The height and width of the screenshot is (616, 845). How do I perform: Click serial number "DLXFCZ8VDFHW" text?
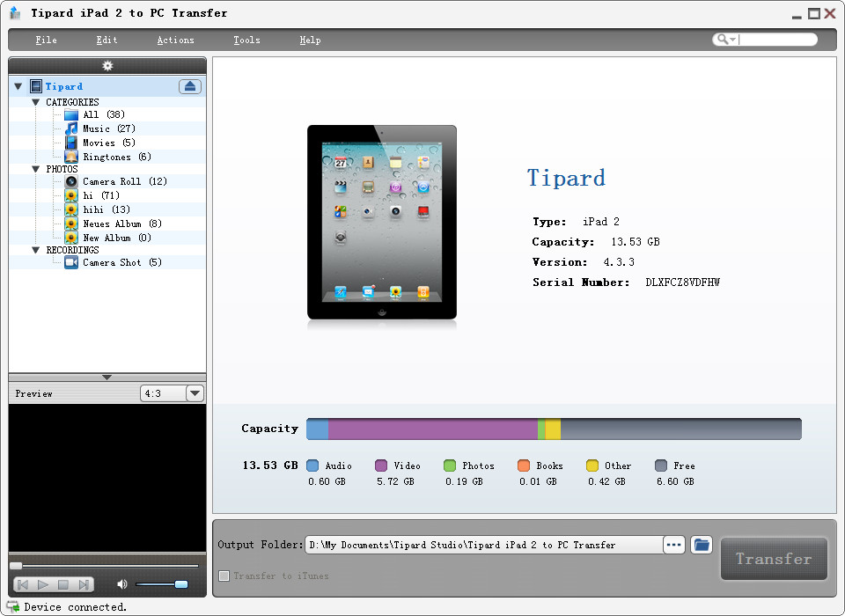683,282
